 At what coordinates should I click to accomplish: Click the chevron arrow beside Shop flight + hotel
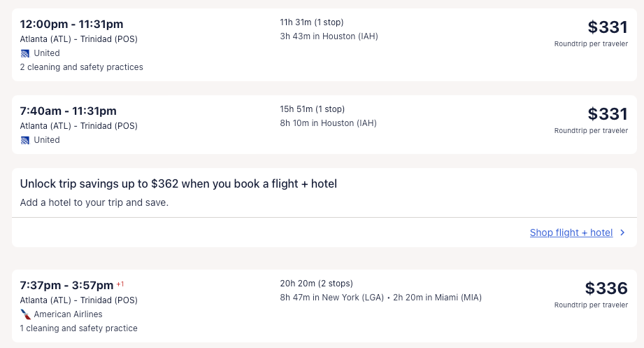pyautogui.click(x=622, y=232)
